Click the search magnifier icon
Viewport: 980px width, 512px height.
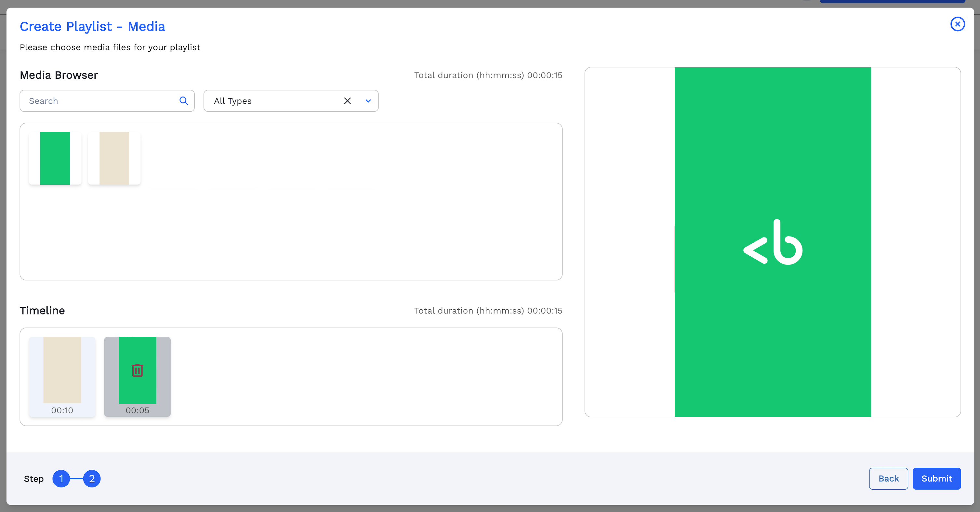click(184, 101)
